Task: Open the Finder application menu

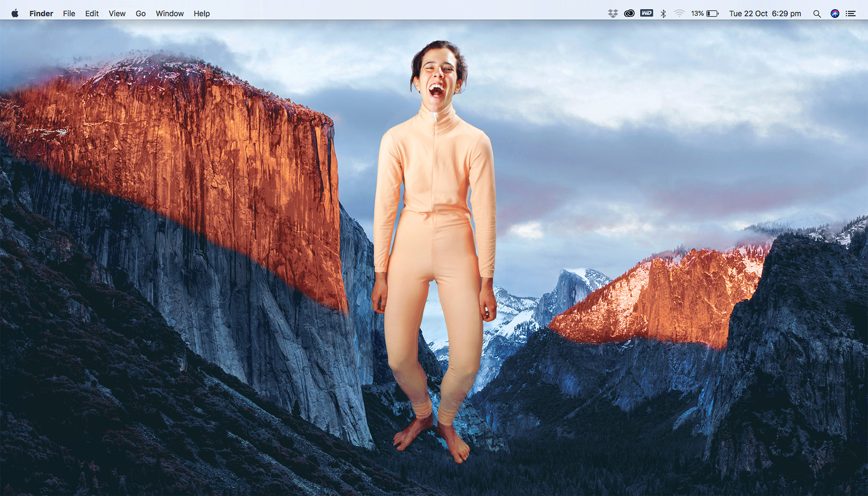Action: pyautogui.click(x=41, y=13)
